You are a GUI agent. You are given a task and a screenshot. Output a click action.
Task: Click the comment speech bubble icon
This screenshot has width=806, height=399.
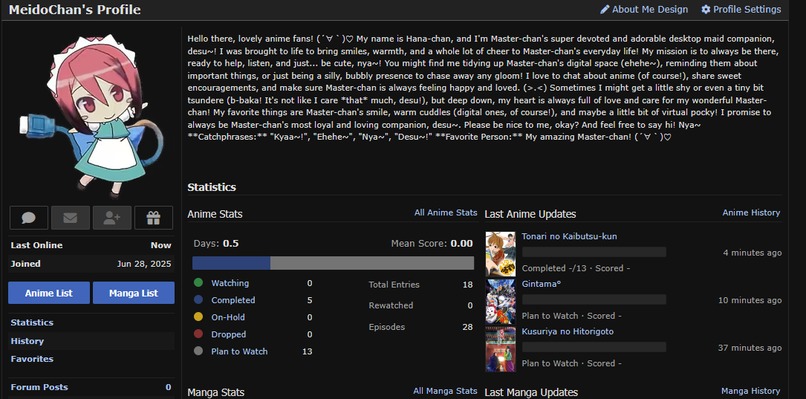(29, 218)
